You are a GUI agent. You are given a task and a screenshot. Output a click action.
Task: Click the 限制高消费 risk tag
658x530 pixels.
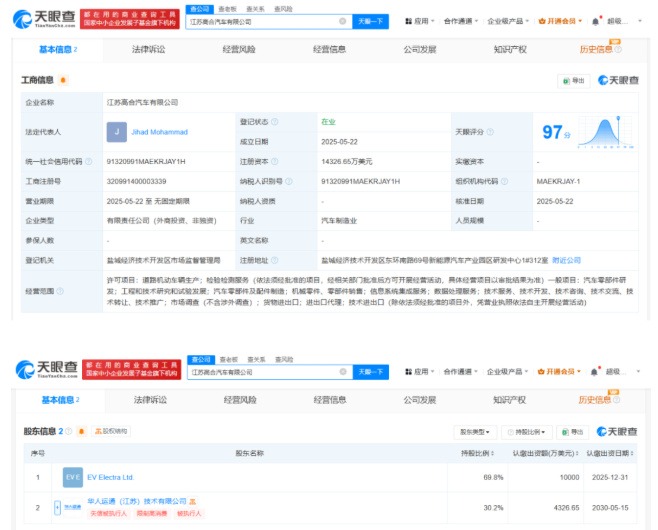152,514
